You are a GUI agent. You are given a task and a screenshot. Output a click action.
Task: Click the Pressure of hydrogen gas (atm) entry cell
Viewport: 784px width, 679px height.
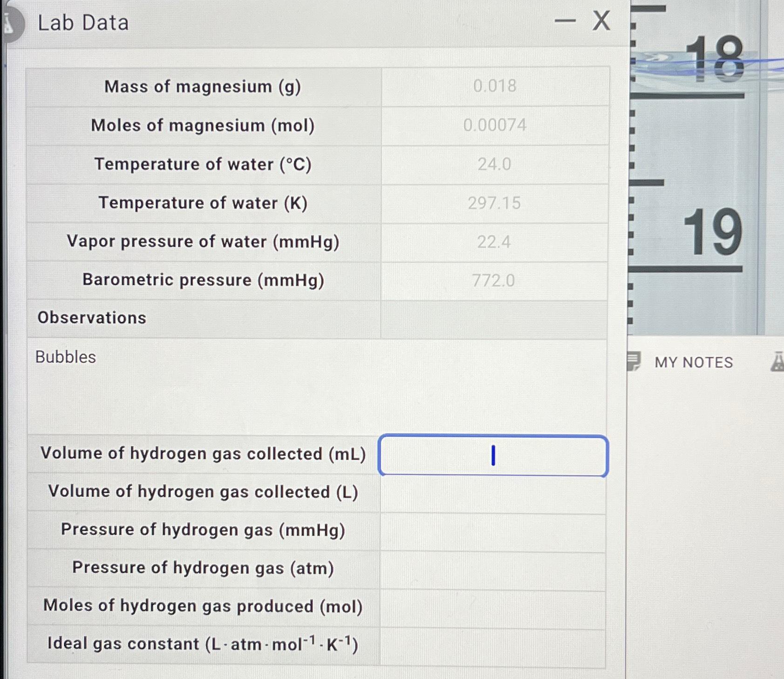pyautogui.click(x=494, y=568)
